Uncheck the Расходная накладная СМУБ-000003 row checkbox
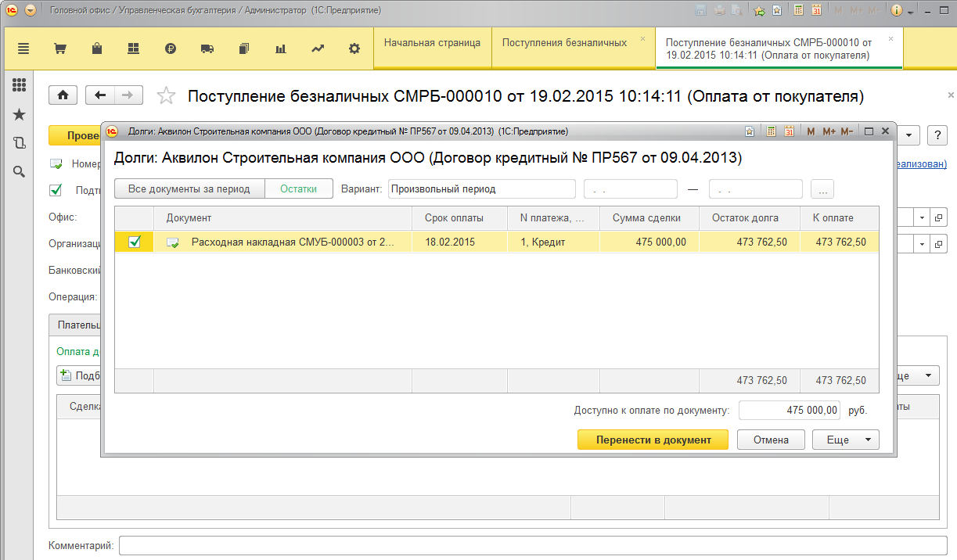Image resolution: width=957 pixels, height=560 pixels. 134,242
